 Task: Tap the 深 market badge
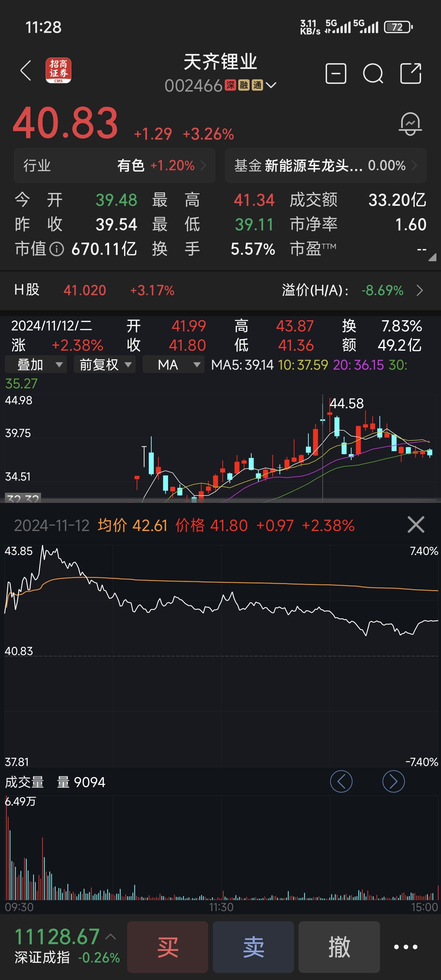click(x=230, y=85)
